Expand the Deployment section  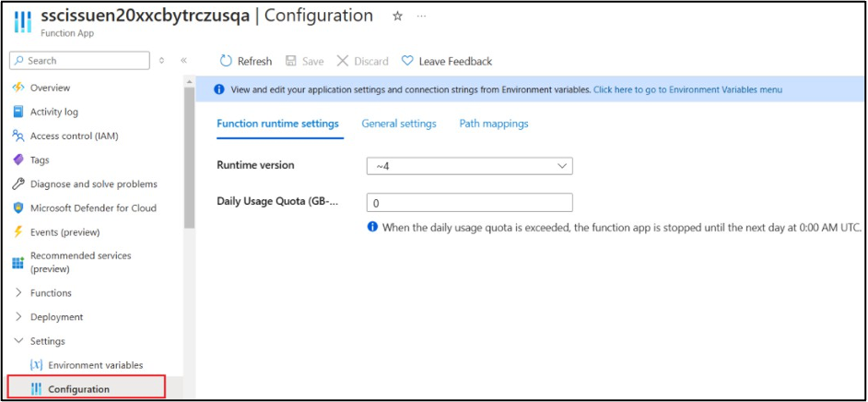[x=18, y=317]
